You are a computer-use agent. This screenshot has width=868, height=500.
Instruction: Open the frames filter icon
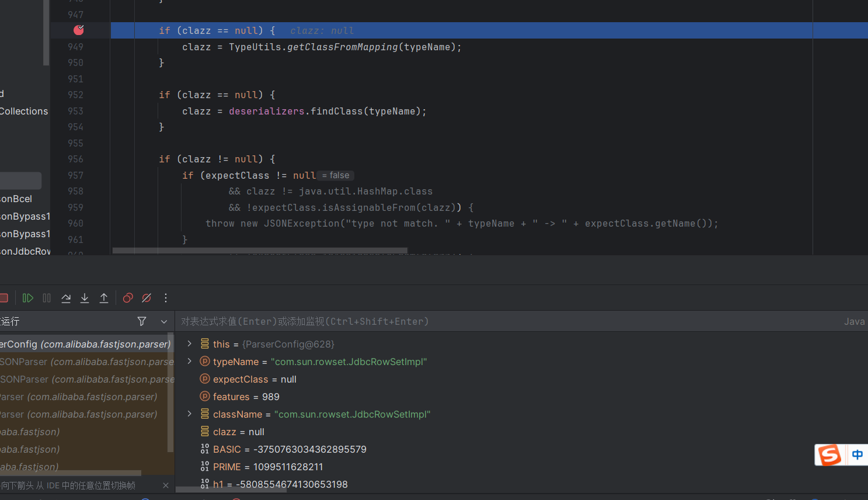[142, 321]
